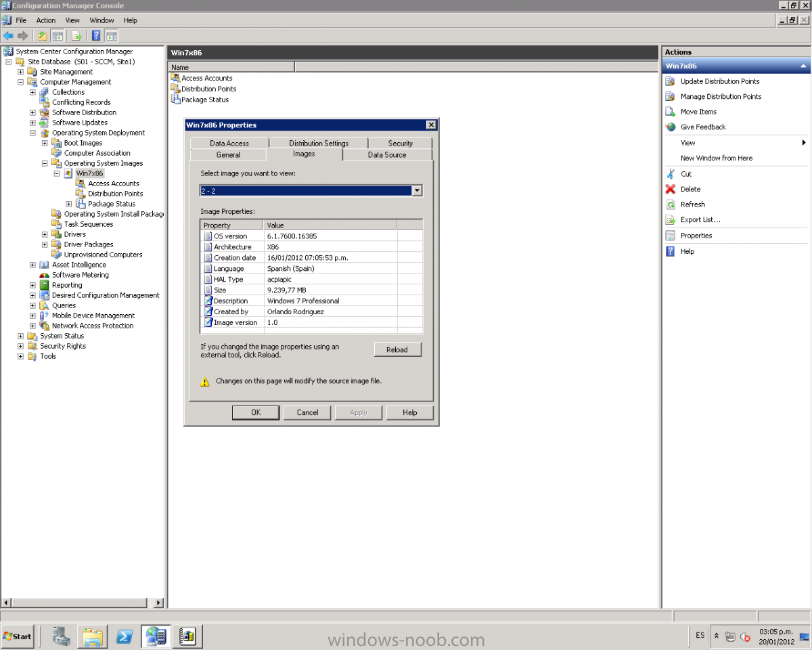Screen dimensions: 812x650
Task: Click the Start button on the taskbar
Action: [18, 636]
